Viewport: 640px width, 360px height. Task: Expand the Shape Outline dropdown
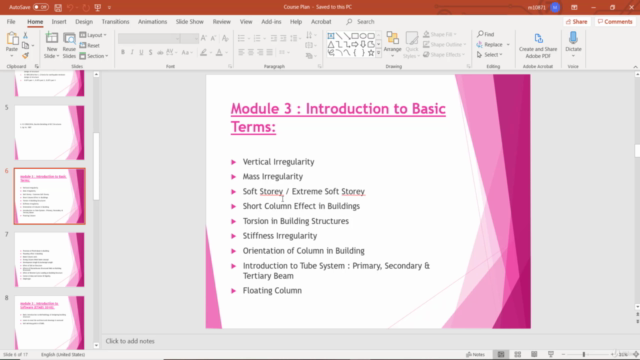tap(444, 44)
